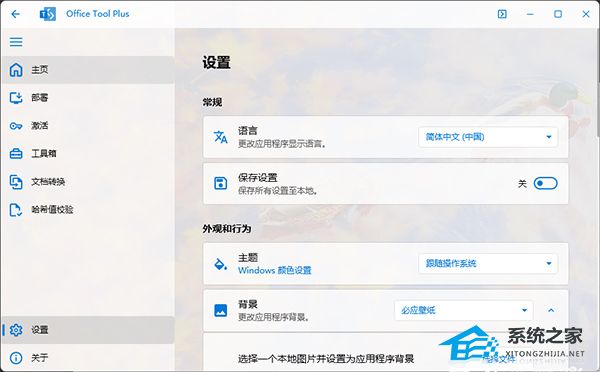
Task: Click the hash check icon beside 哈希值校验
Action: 16,210
